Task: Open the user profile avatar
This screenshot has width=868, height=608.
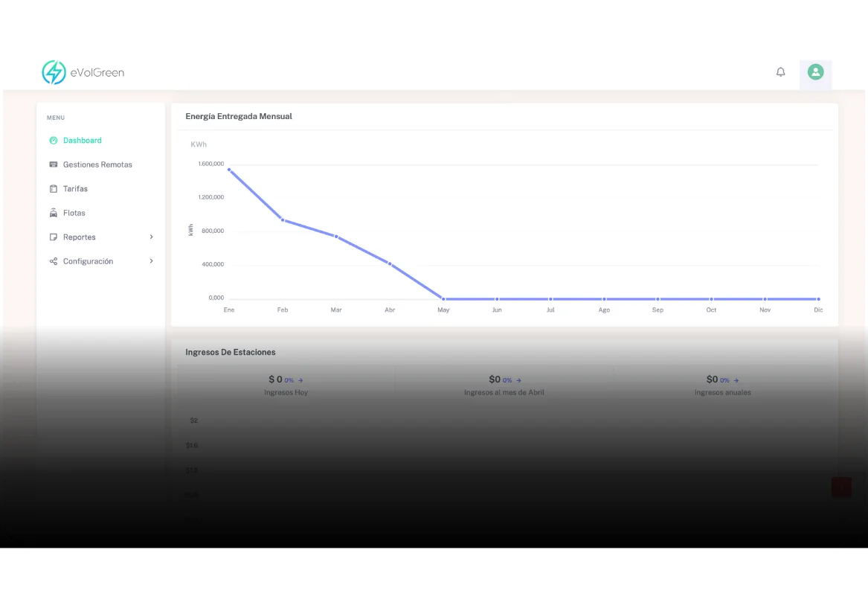Action: point(815,72)
